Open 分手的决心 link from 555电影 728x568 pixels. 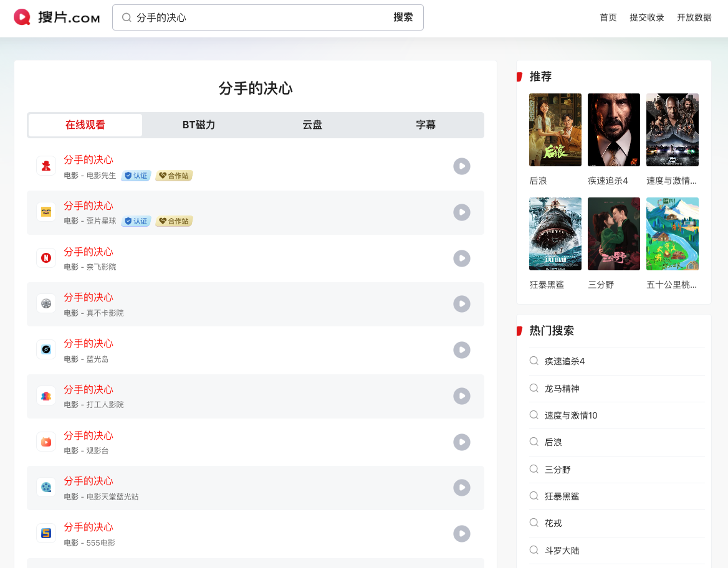pyautogui.click(x=89, y=527)
